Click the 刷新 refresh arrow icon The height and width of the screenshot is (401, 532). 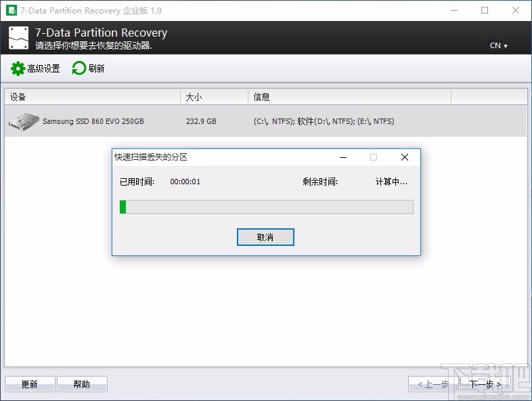coord(79,68)
